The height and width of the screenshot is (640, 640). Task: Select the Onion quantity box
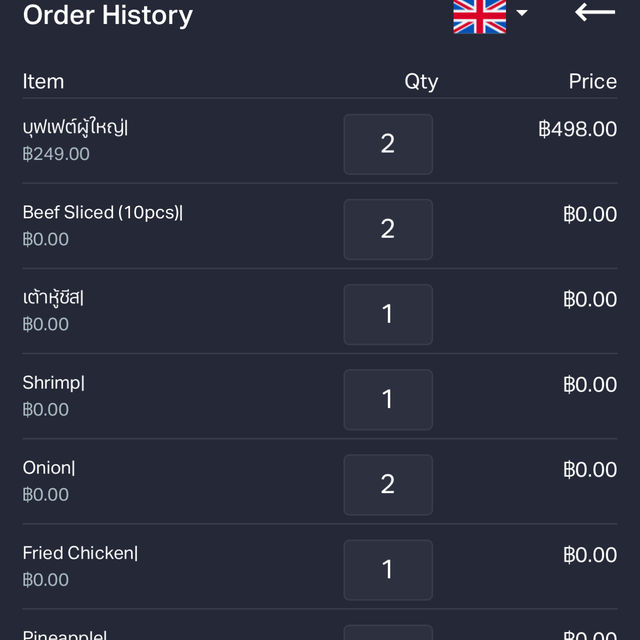coord(388,485)
